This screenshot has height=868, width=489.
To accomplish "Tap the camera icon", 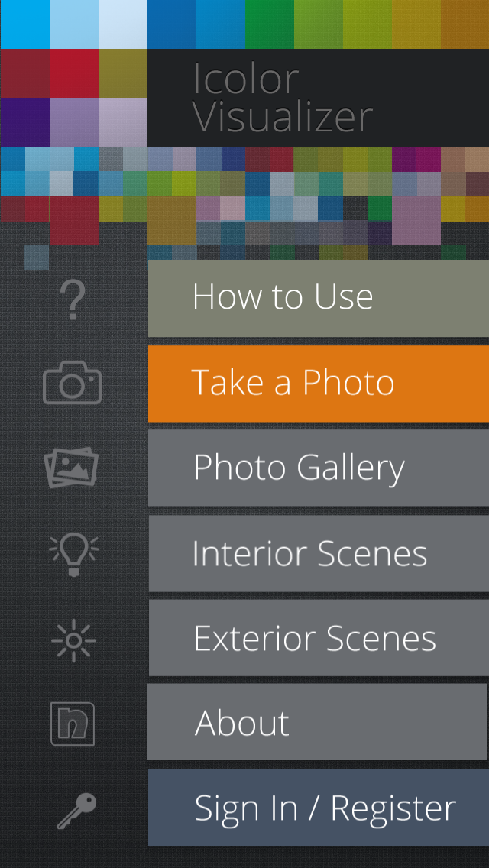I will [72, 383].
